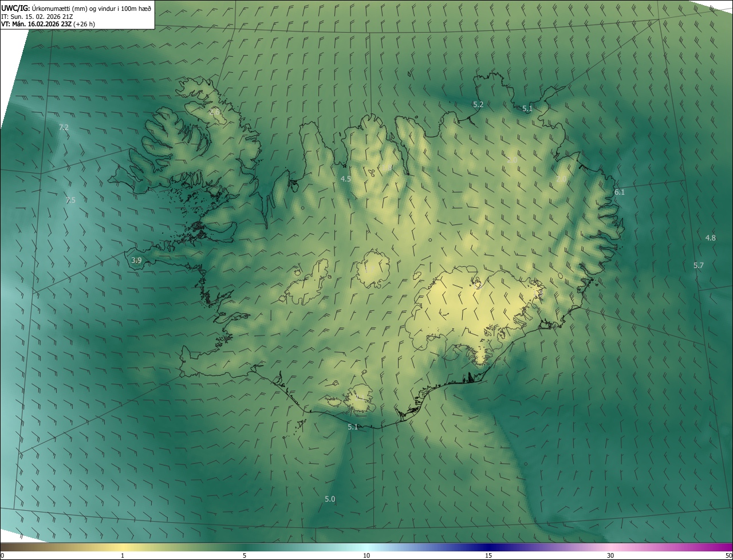Click the 7.5 value label over the sea
The image size is (733, 560).
click(x=70, y=200)
